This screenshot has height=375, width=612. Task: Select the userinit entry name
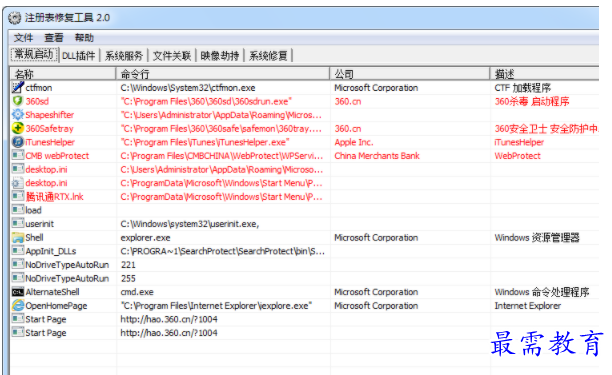pos(39,224)
